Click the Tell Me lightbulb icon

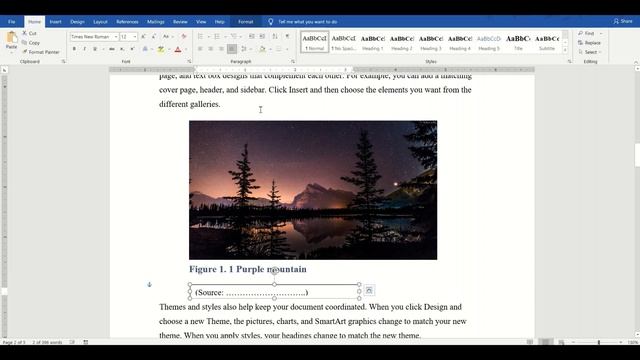(271, 22)
